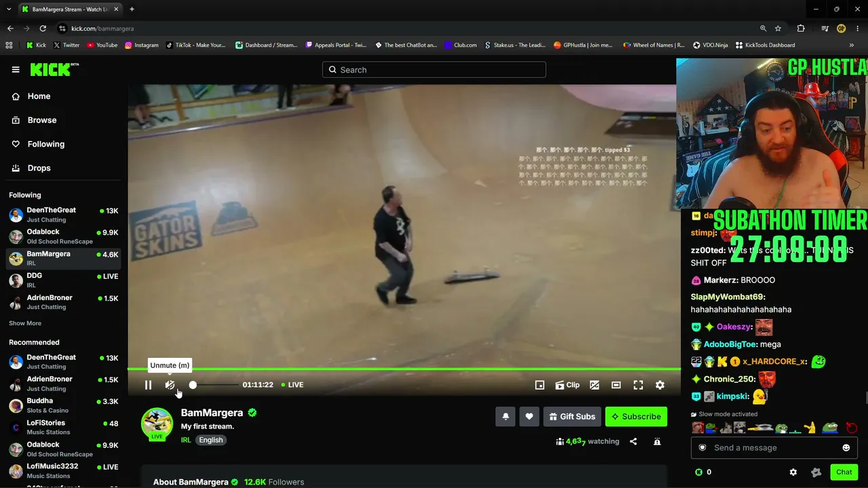The width and height of the screenshot is (868, 488).
Task: Open Chrome three-dot menu
Action: pyautogui.click(x=857, y=28)
